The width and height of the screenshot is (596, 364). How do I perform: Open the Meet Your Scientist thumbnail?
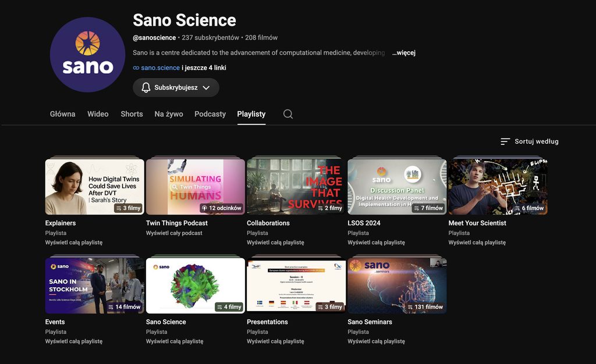(x=498, y=187)
